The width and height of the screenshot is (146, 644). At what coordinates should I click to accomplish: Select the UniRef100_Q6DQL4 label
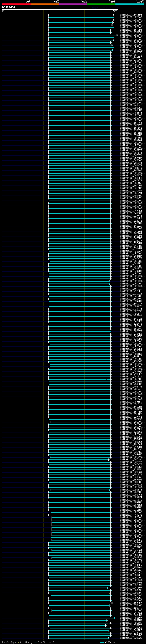[x=131, y=349]
